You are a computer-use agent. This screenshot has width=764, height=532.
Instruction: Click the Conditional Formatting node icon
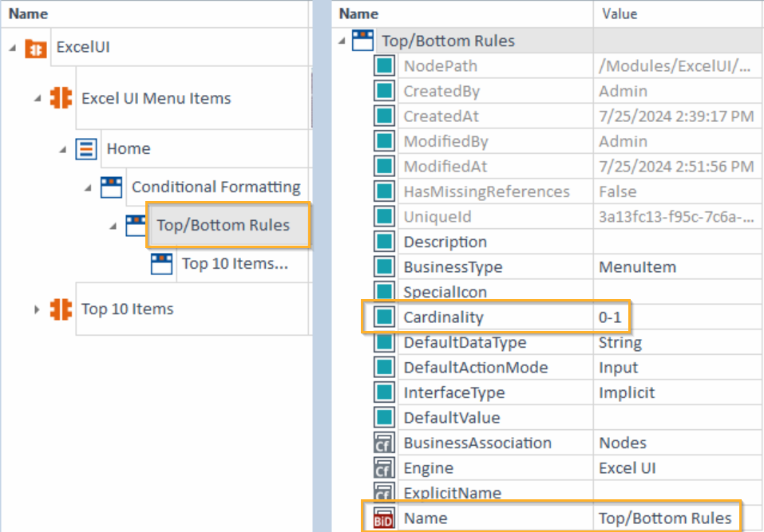111,187
